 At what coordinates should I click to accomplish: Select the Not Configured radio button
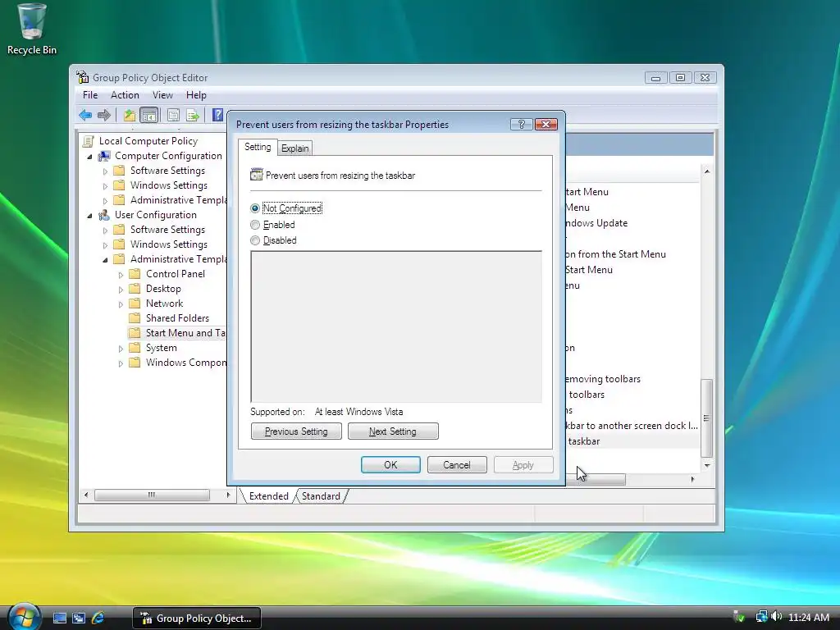coord(255,208)
